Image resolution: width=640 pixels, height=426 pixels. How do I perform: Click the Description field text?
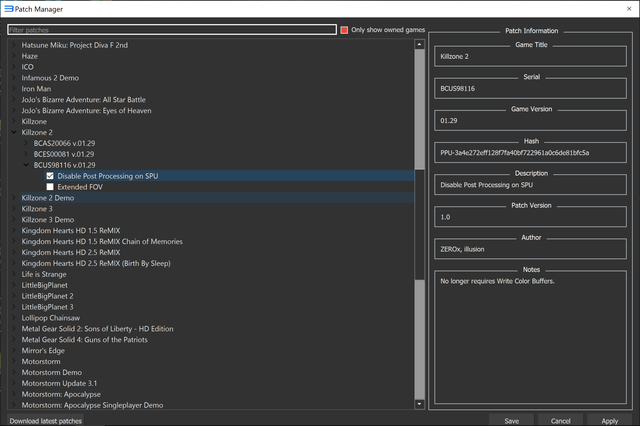486,185
